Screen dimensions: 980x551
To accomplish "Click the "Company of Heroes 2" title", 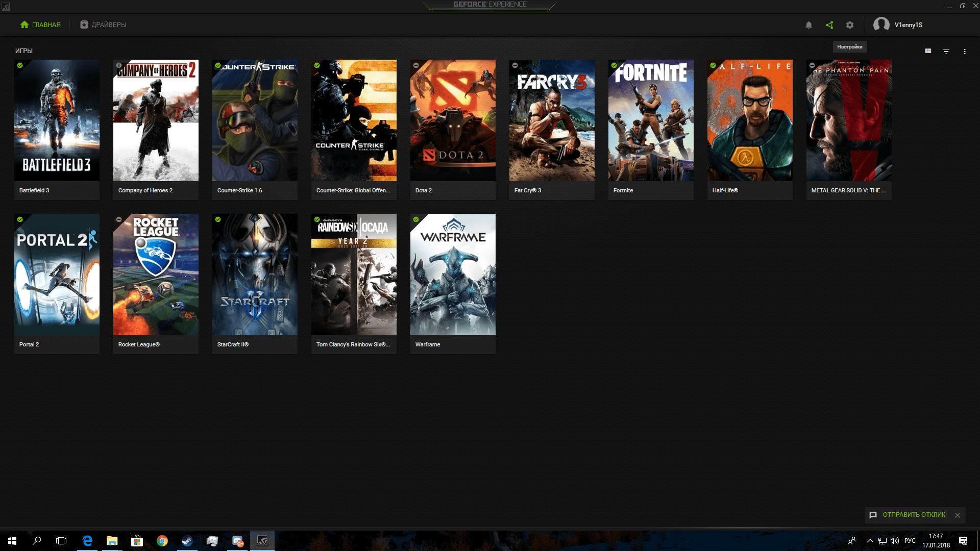I will tap(145, 190).
